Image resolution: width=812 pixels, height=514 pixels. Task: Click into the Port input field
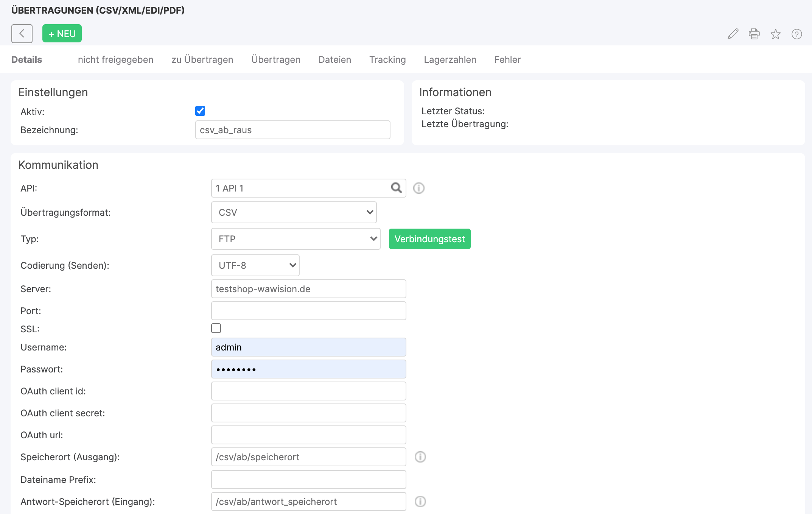tap(308, 311)
